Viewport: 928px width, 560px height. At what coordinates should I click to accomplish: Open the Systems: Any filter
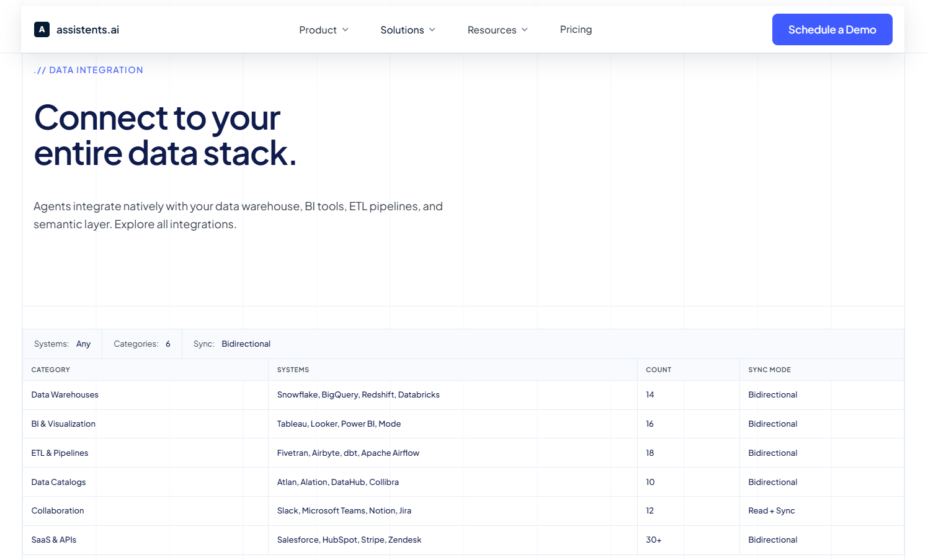coord(63,344)
